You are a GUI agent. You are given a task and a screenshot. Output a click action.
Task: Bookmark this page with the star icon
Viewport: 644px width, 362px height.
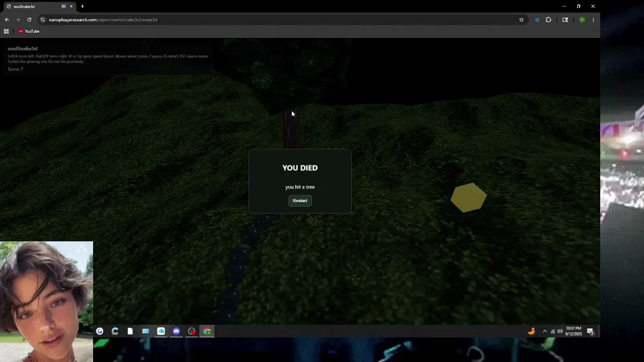click(521, 20)
